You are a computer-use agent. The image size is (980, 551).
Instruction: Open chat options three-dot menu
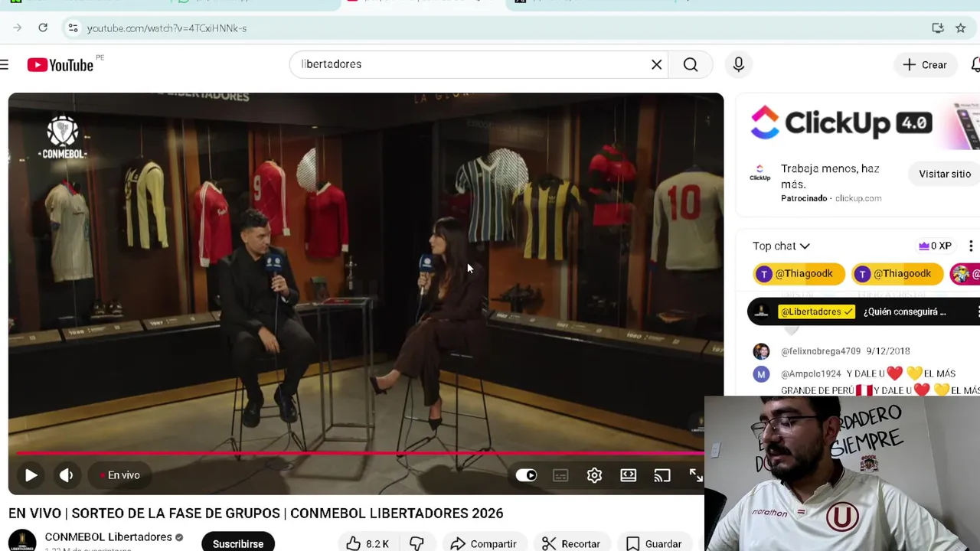(x=971, y=246)
